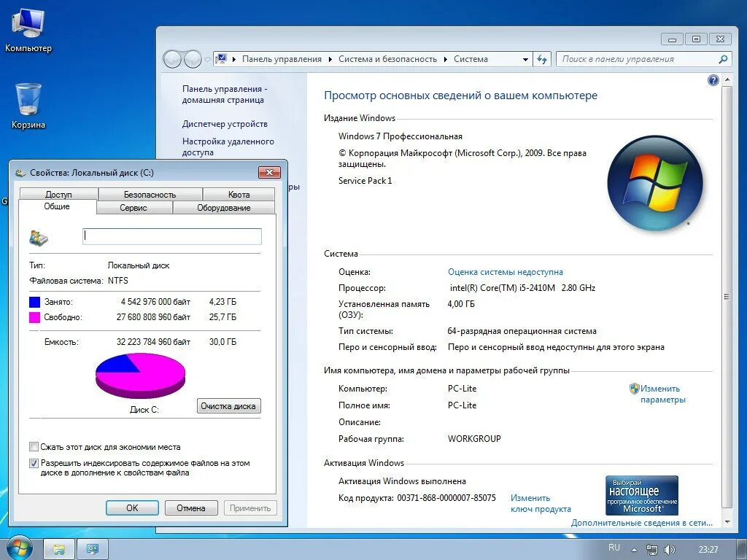Click the System window taskbar icon

(93, 549)
